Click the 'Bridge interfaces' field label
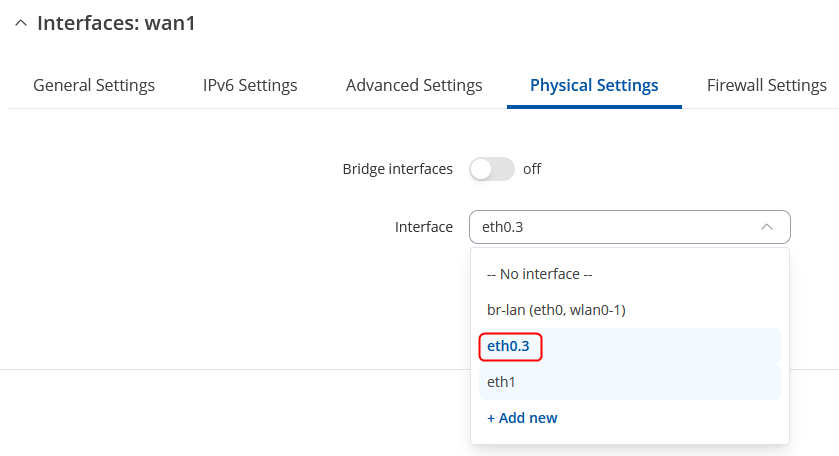 397,169
